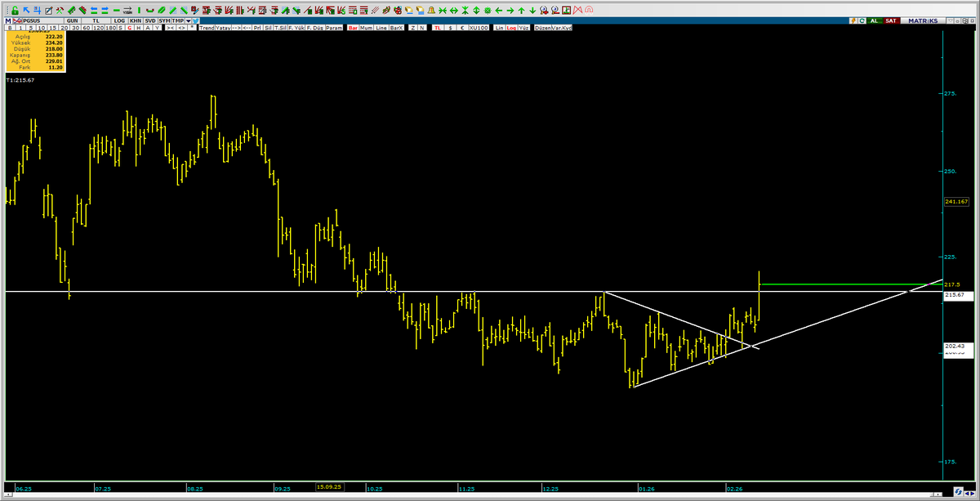The width and height of the screenshot is (980, 501).
Task: Open the Param menu
Action: 334,27
